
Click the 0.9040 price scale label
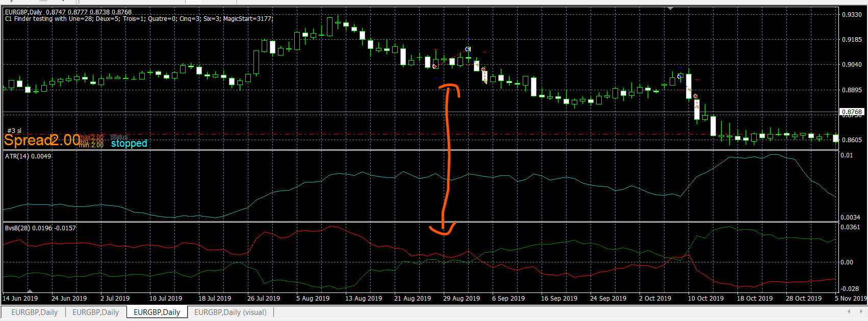pyautogui.click(x=852, y=65)
